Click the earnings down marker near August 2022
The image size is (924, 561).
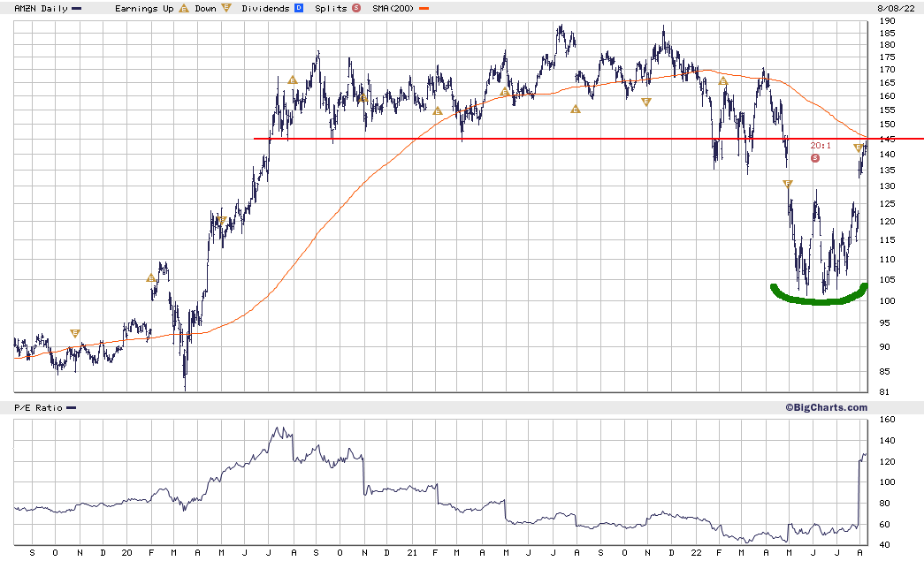859,148
